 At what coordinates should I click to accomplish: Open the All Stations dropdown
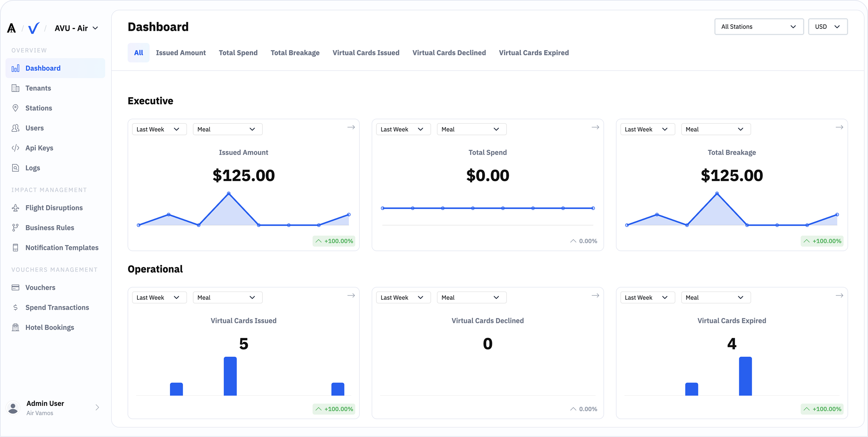[759, 26]
